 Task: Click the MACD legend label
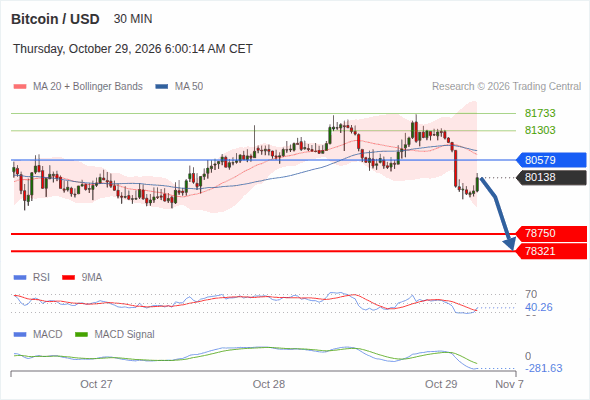click(48, 335)
